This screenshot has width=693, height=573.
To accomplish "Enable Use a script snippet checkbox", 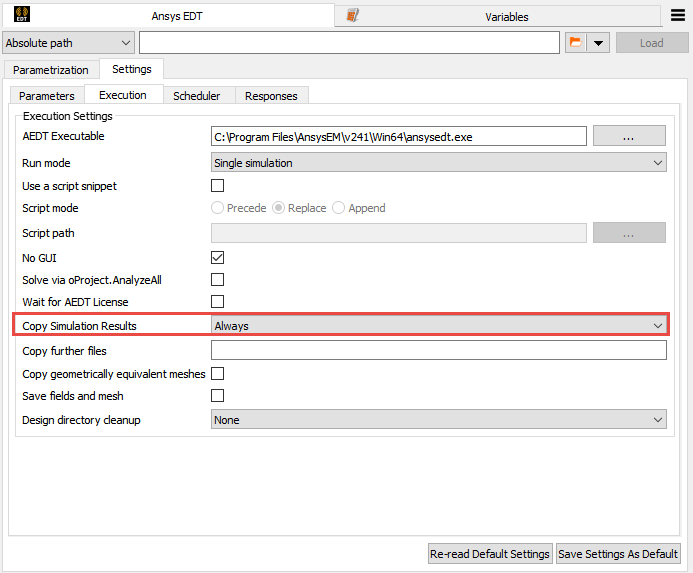I will [217, 186].
